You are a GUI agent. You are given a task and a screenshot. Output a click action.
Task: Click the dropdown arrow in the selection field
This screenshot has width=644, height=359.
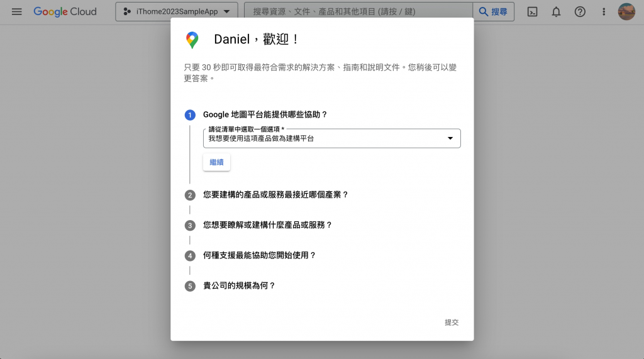[x=450, y=138]
